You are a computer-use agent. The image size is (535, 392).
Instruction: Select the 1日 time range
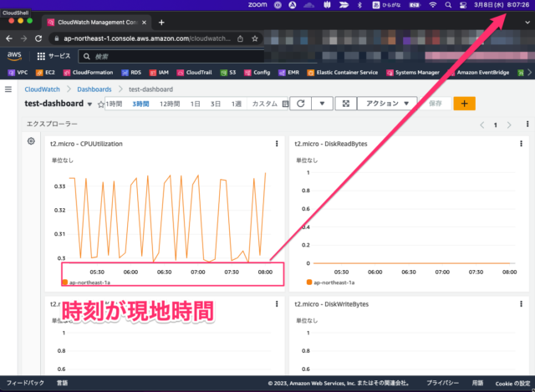coord(195,104)
